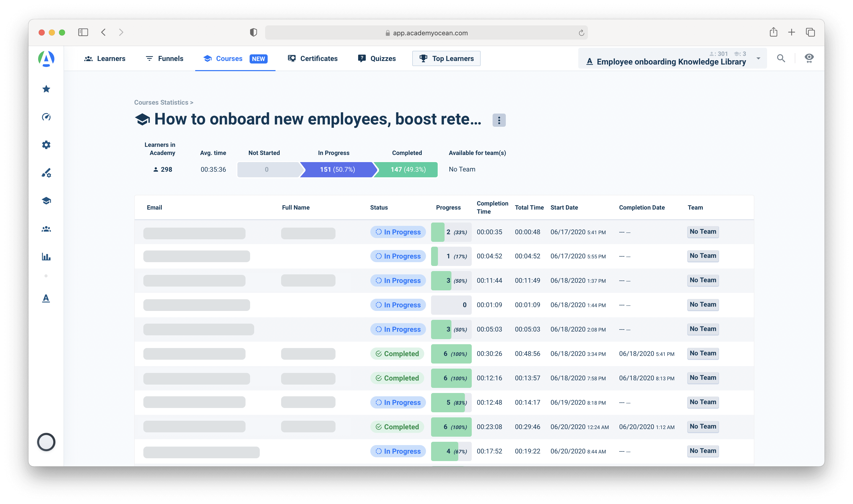853x504 pixels.
Task: Click the circular profile avatar at sidebar bottom
Action: pos(46,442)
